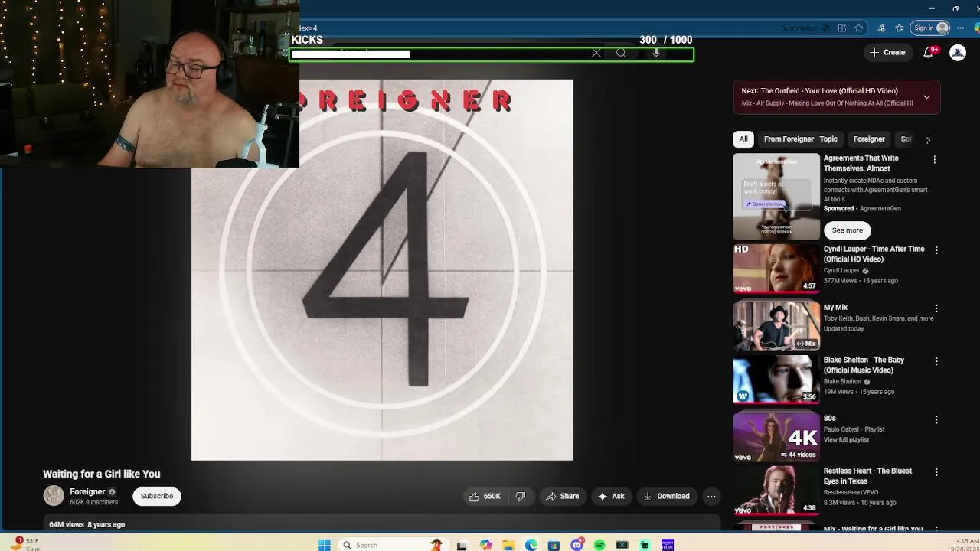Open the 80s playlist thumbnail
The width and height of the screenshot is (980, 551).
(x=776, y=437)
